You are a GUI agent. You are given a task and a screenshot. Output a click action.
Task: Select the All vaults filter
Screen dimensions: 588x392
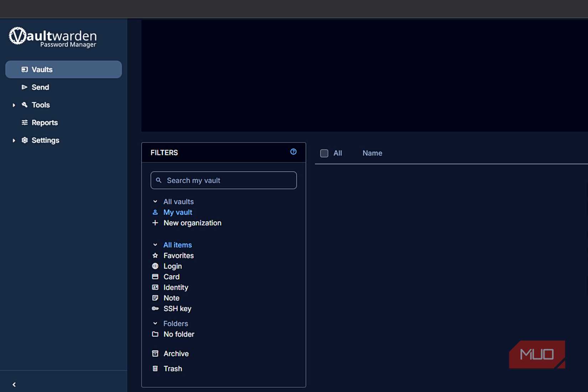(x=179, y=202)
